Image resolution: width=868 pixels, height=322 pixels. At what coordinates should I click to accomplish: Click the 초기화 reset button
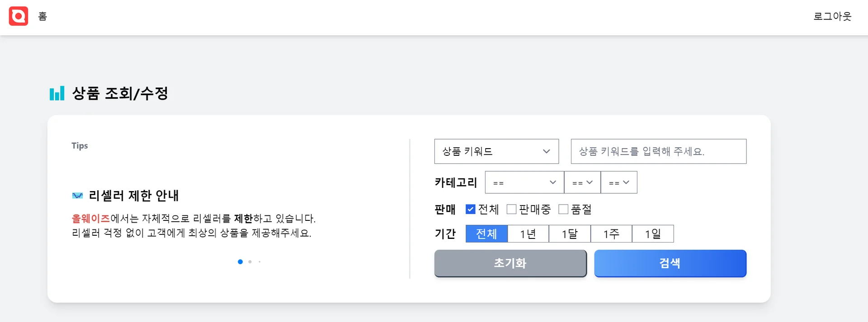[510, 263]
